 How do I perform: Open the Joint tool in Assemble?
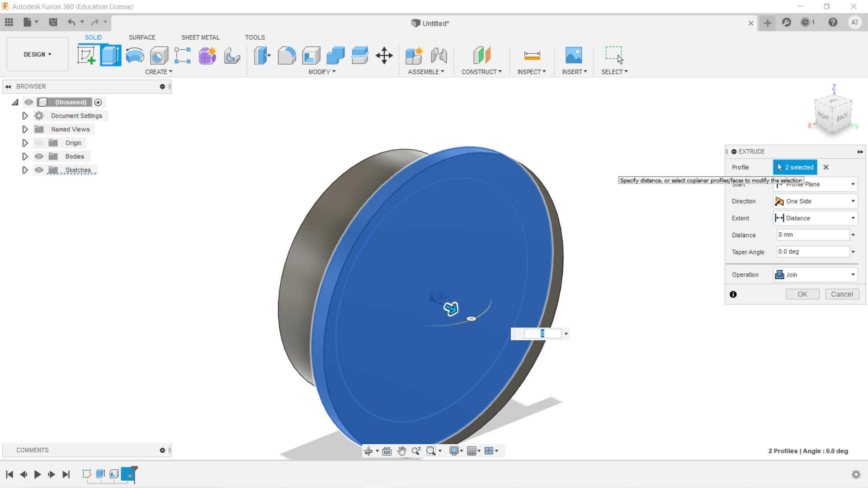pos(439,56)
